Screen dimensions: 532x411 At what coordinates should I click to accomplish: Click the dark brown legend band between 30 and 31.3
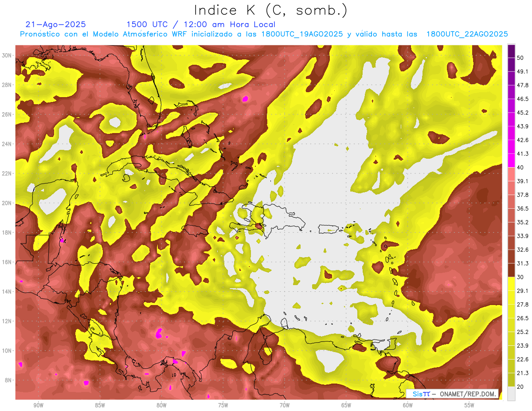coord(511,270)
